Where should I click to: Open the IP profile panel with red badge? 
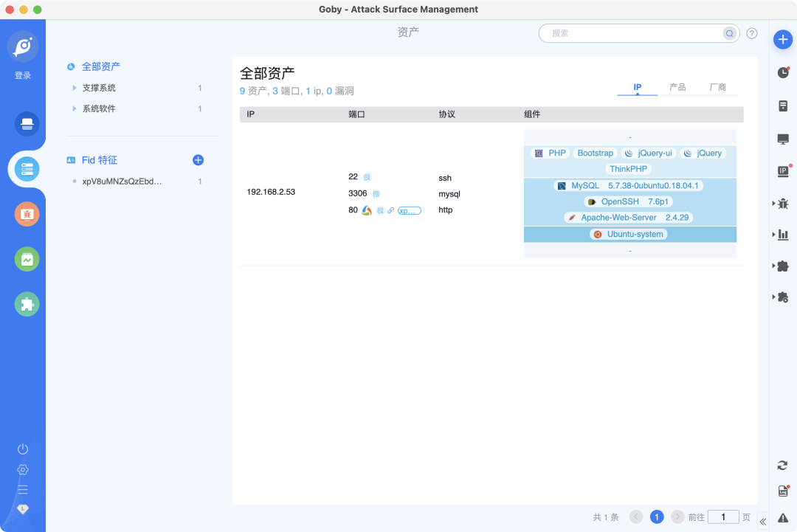click(783, 171)
